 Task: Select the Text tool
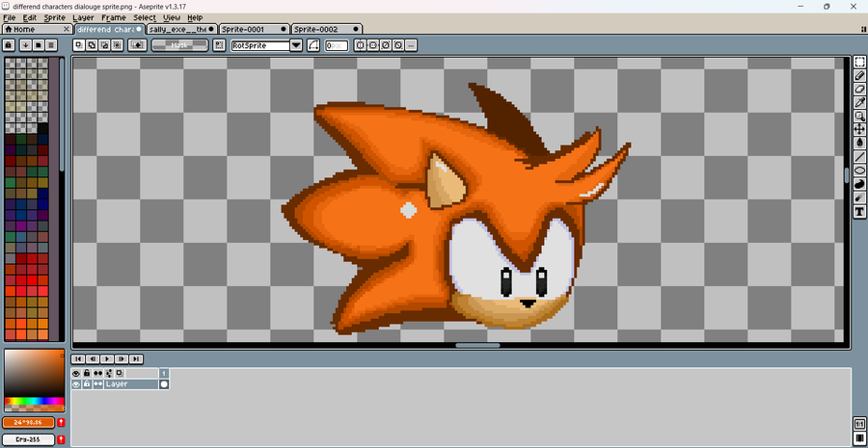click(859, 211)
